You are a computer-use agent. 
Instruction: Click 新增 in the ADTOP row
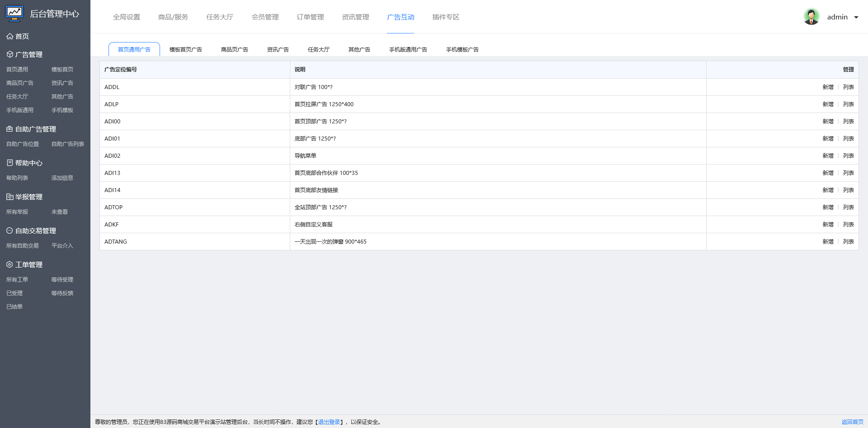828,207
